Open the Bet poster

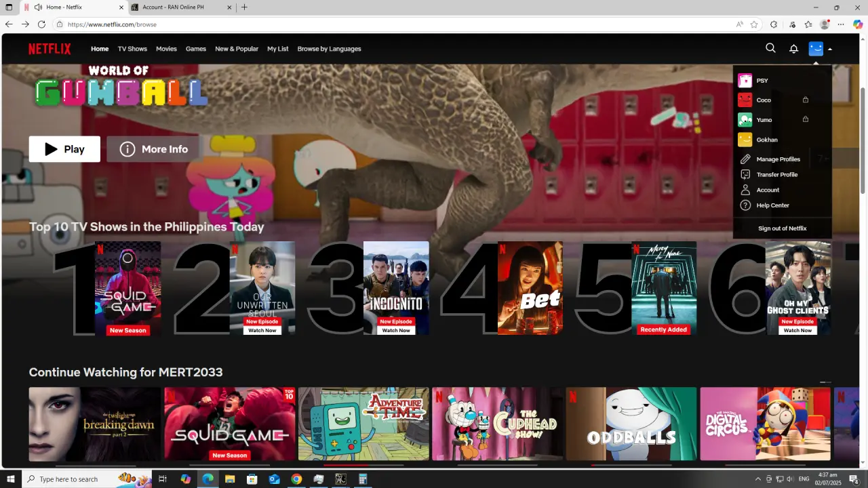click(x=530, y=288)
